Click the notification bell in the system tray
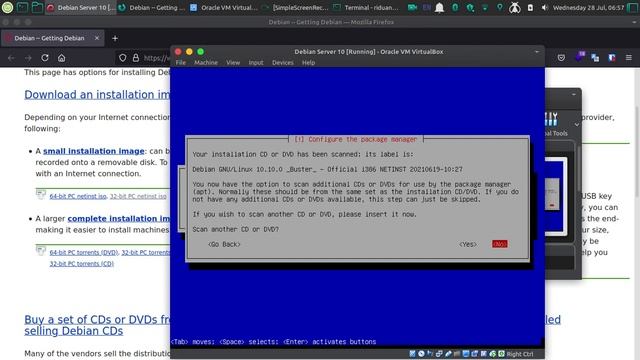The image size is (640, 360). 439,7
